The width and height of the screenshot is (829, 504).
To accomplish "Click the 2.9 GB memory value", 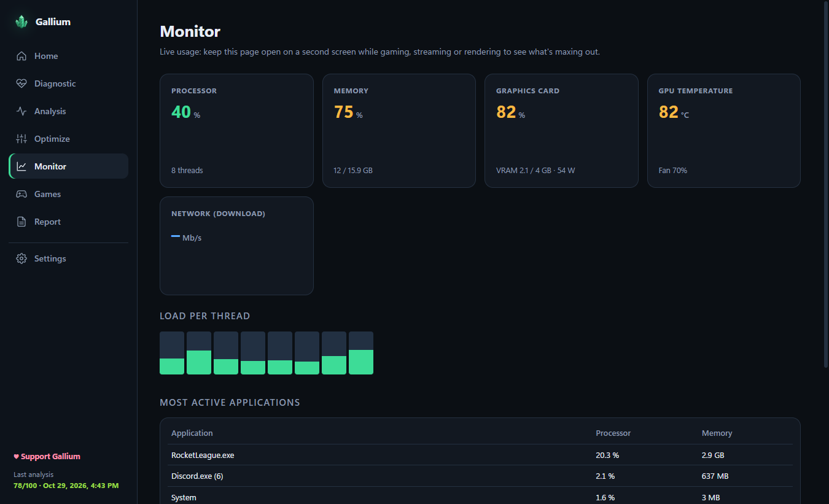I will 714,456.
